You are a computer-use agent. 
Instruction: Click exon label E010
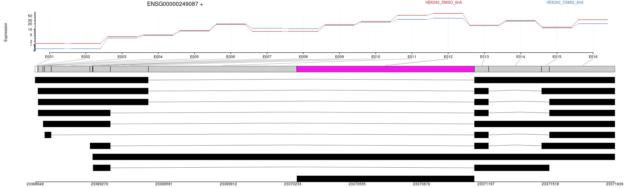tap(376, 57)
